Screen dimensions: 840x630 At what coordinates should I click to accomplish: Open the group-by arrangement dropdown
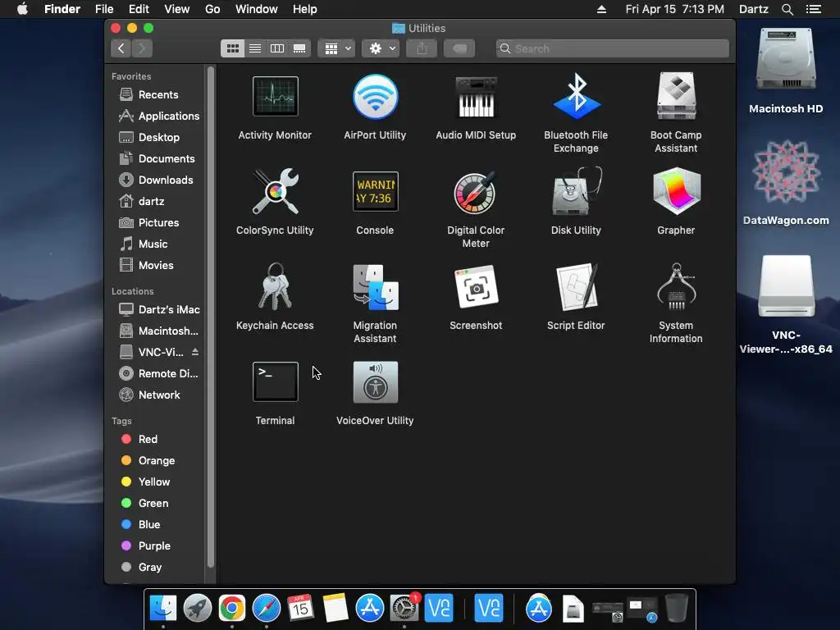(336, 48)
